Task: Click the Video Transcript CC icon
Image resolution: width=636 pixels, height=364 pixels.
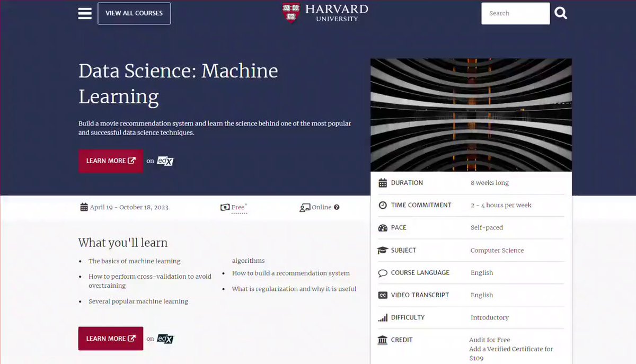Action: (x=383, y=295)
